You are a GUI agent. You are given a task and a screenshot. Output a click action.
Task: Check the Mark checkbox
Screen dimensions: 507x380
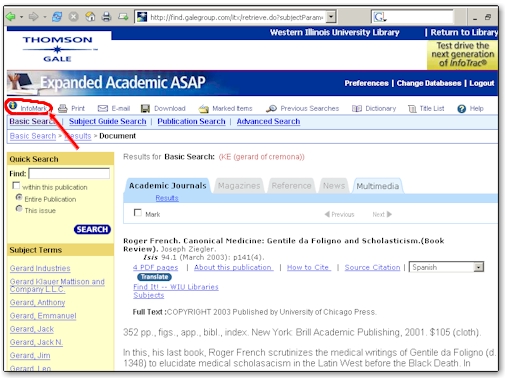(x=137, y=213)
